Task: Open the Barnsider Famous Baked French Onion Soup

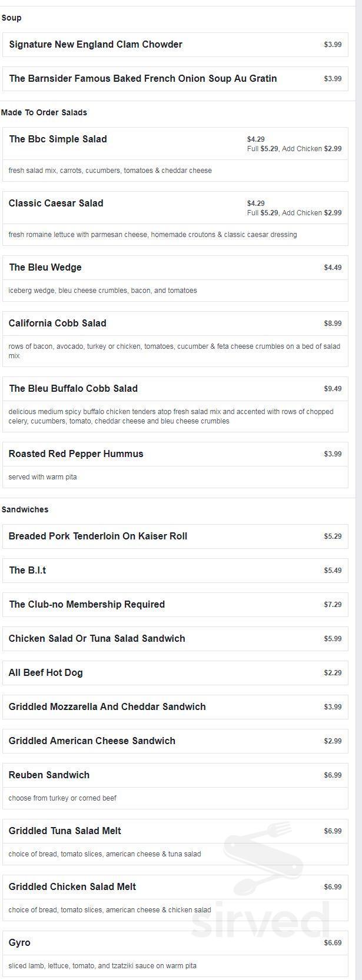Action: (x=175, y=79)
